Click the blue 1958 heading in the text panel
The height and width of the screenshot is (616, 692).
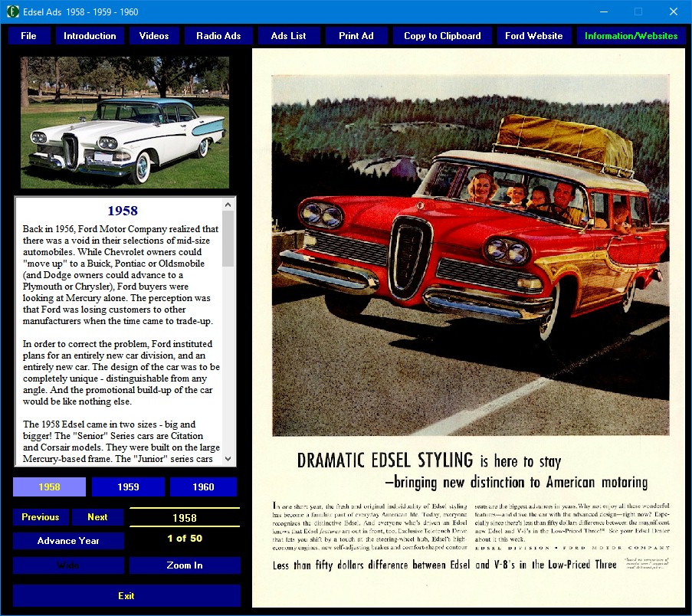[x=123, y=211]
